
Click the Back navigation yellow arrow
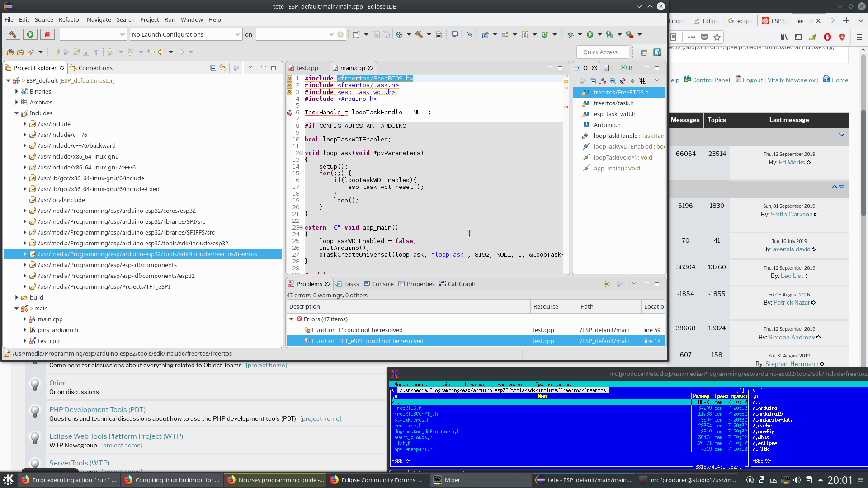pyautogui.click(x=161, y=52)
